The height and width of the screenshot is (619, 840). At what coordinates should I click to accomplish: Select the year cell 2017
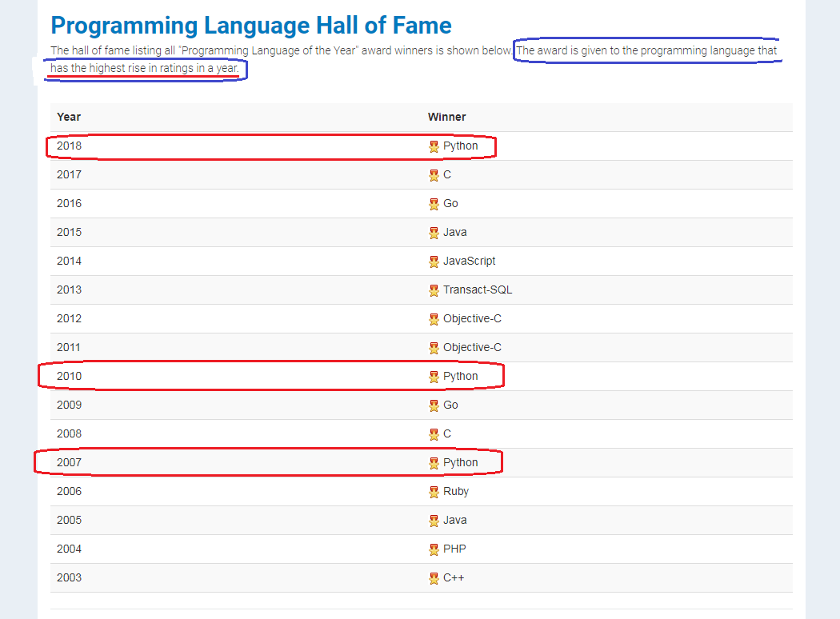coord(69,174)
